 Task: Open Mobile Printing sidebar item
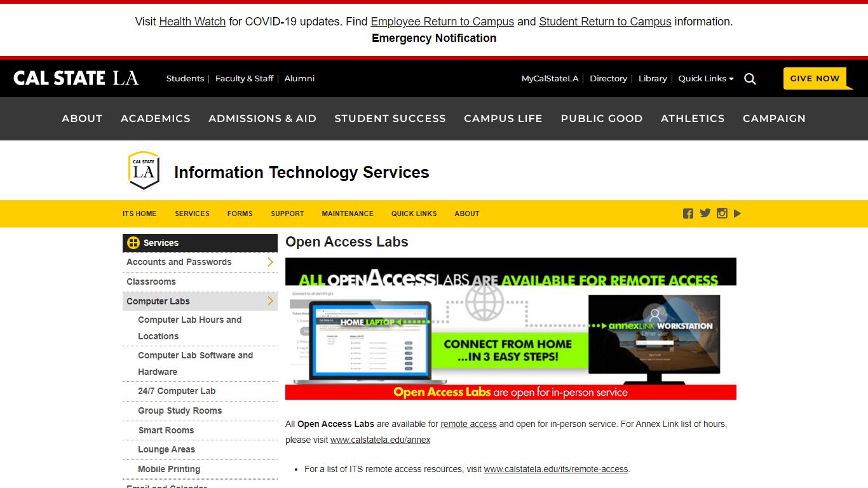click(169, 469)
